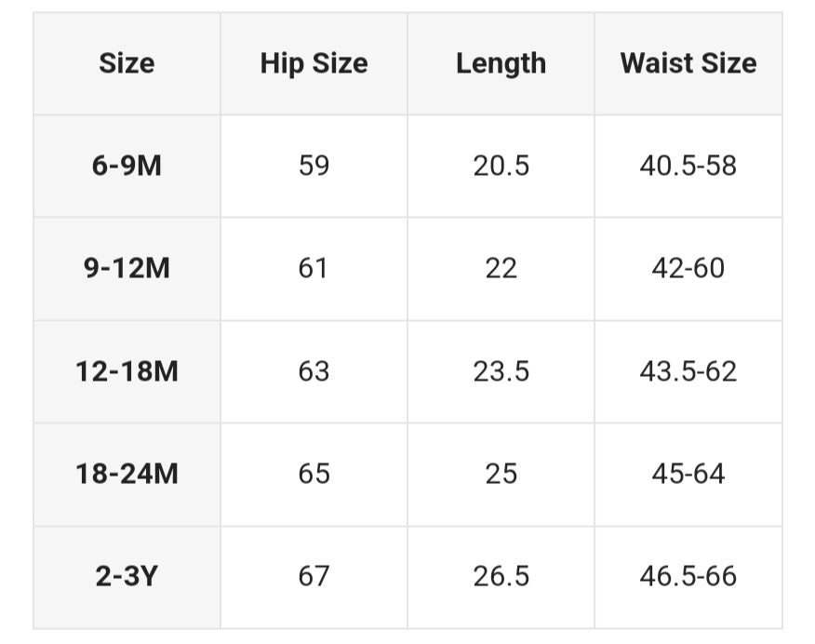Click the Size column header

pos(127,63)
